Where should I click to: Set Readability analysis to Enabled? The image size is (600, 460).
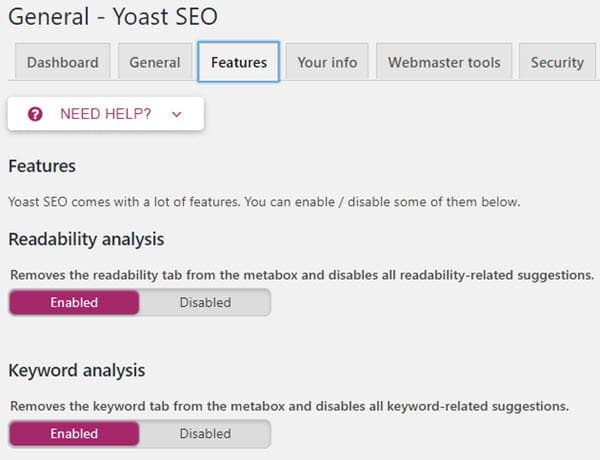[74, 302]
